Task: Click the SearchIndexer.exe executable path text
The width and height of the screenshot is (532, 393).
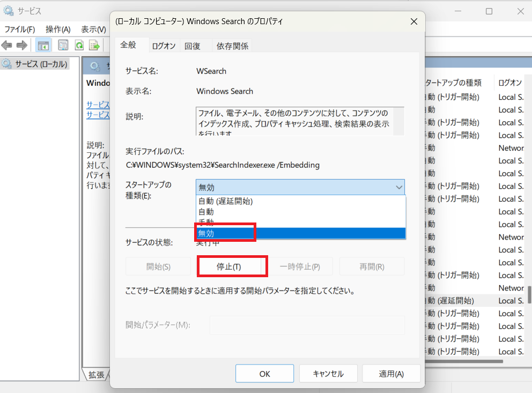Action: 223,165
